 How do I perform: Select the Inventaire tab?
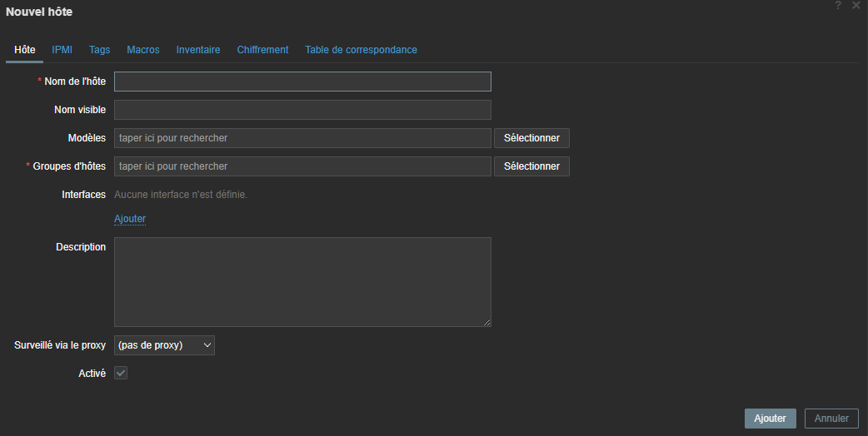[198, 50]
